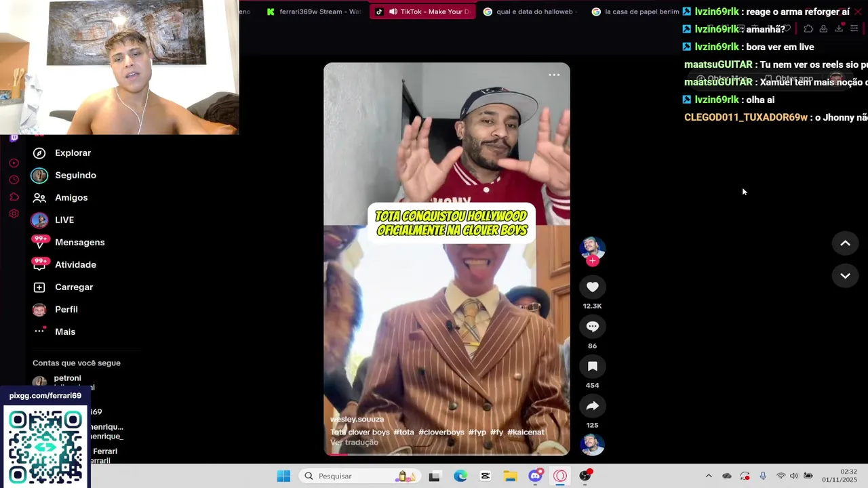
Task: Open the video three-dots options menu
Action: [x=554, y=75]
